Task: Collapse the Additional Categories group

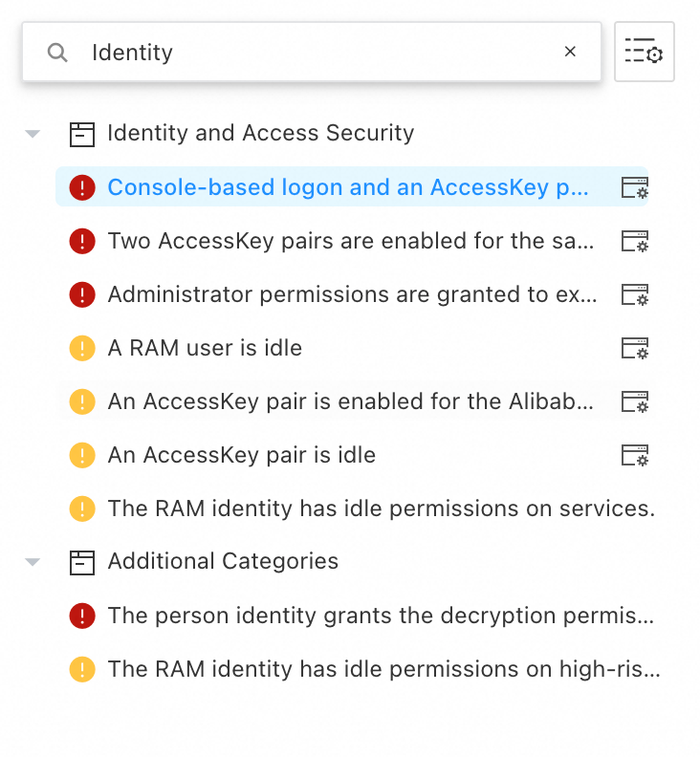Action: [33, 562]
